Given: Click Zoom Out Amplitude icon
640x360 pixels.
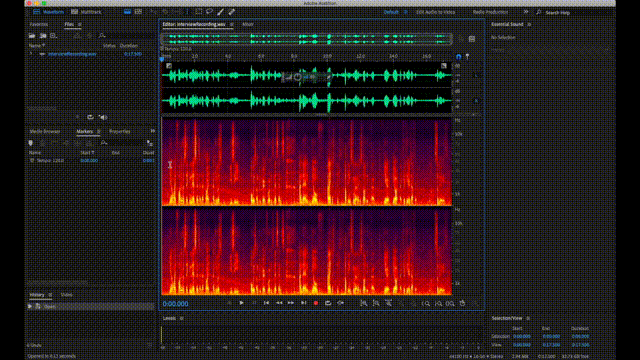Looking at the screenshot, I should (376, 303).
